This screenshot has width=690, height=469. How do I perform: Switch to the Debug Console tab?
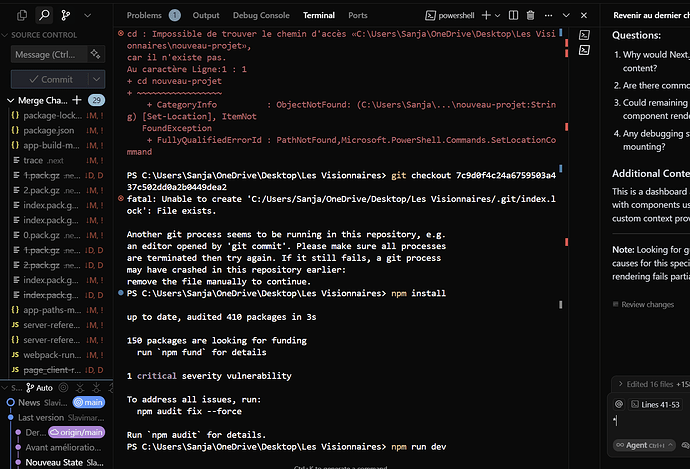pos(261,15)
